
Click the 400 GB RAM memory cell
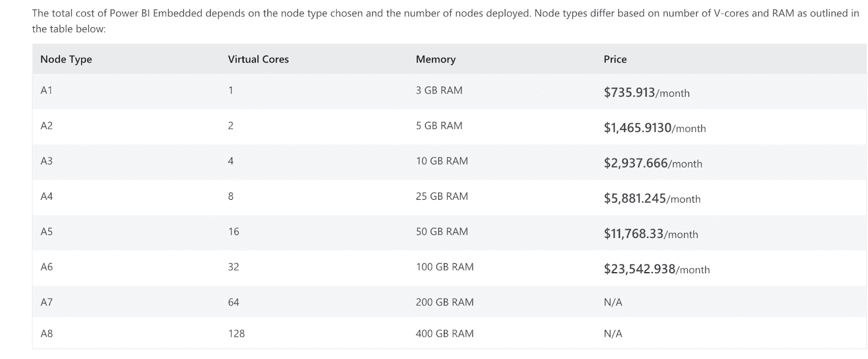click(444, 333)
